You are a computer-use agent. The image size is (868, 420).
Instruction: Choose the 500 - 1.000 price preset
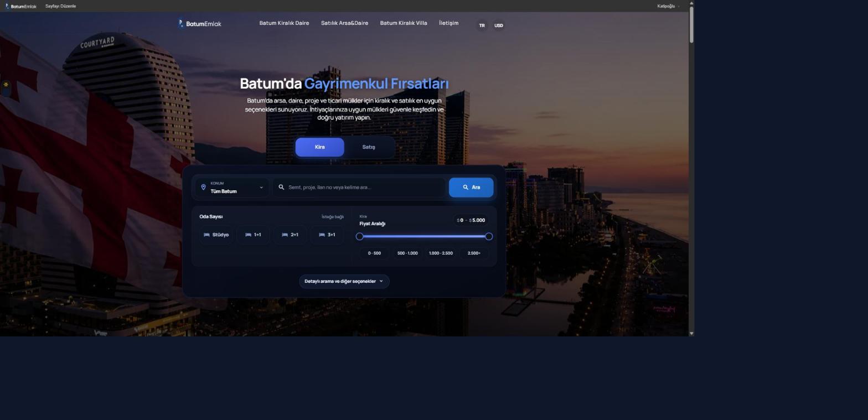click(407, 253)
